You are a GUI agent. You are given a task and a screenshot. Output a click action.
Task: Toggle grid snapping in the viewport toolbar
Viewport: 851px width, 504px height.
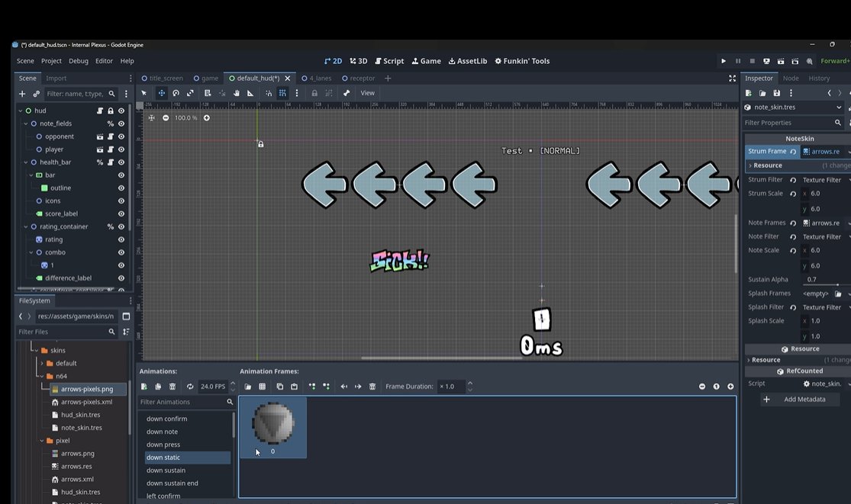[x=282, y=93]
